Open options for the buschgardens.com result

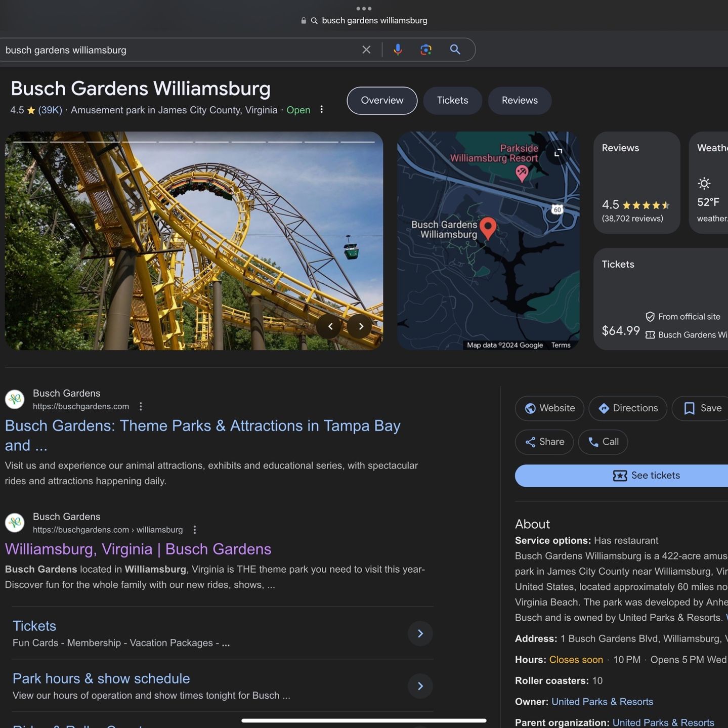click(x=141, y=406)
